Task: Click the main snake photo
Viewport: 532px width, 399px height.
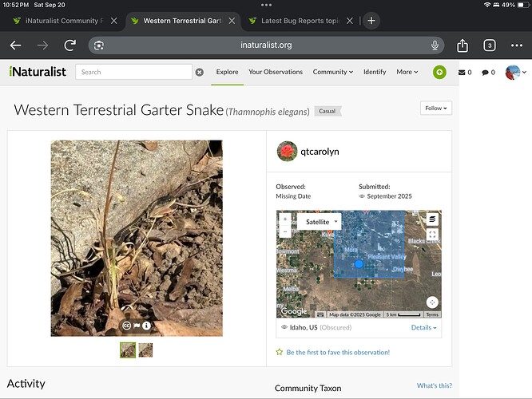Action: [x=137, y=239]
